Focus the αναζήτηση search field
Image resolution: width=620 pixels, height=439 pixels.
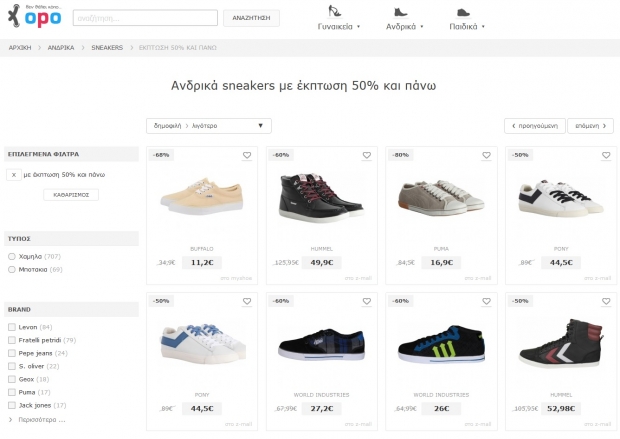pos(145,18)
